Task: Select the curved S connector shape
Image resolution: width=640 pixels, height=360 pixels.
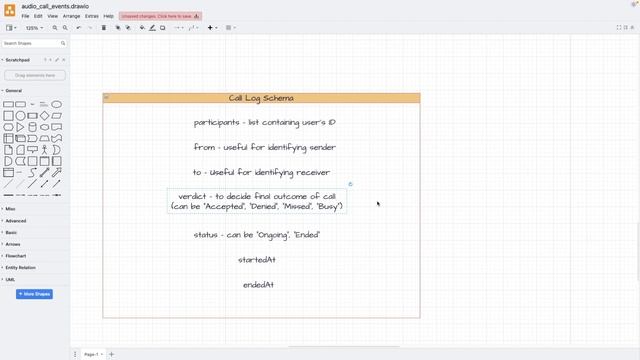Action: pyautogui.click(x=32, y=173)
